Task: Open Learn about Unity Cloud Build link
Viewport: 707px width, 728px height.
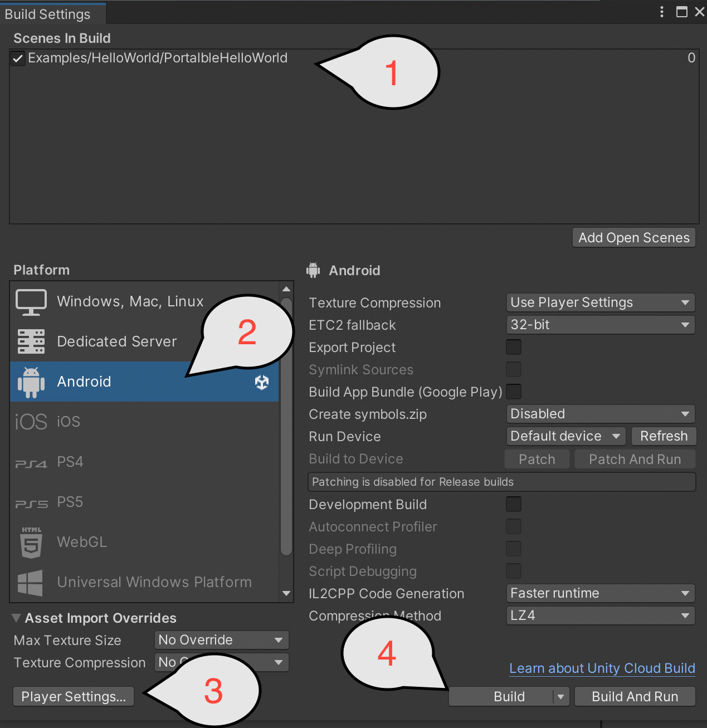Action: tap(602, 668)
